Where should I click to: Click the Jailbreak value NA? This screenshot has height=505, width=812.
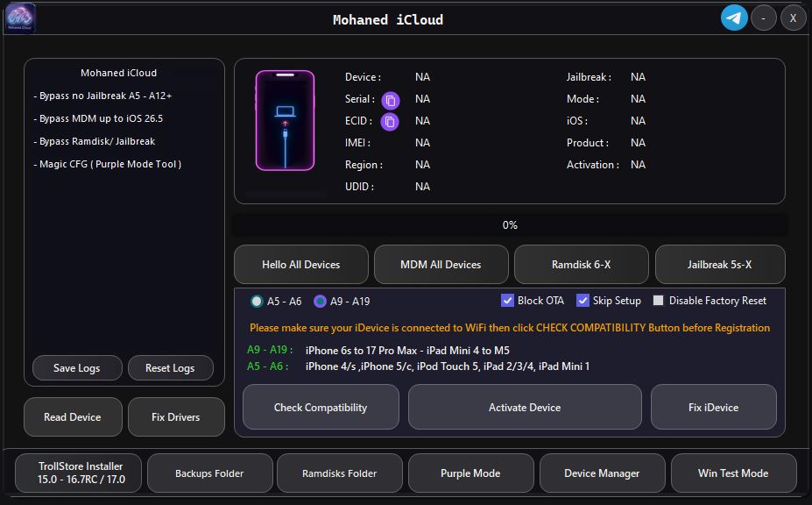pyautogui.click(x=638, y=77)
